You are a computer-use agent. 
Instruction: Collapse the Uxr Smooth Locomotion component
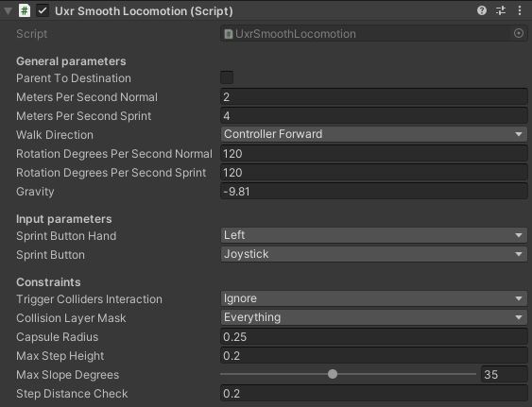[x=8, y=11]
